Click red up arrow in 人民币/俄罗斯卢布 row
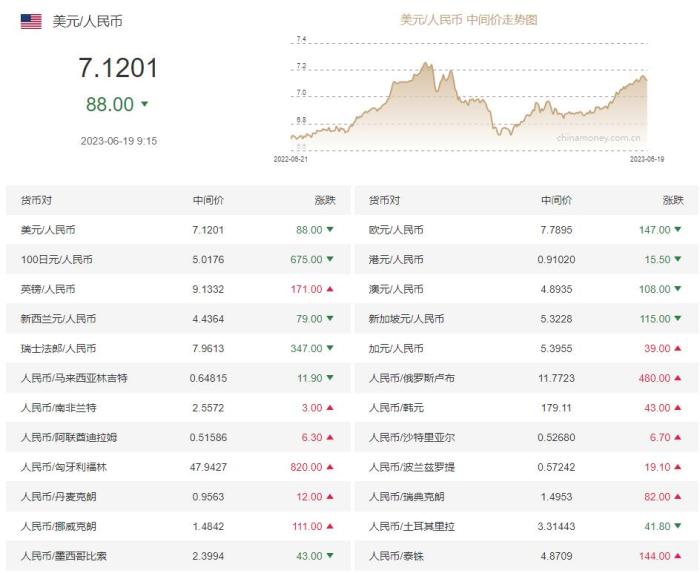The image size is (700, 573). pos(678,378)
